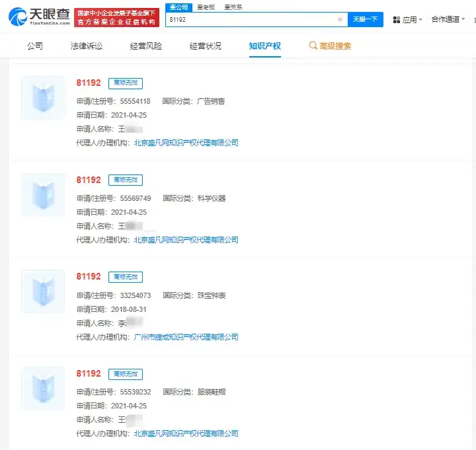Click registration number 55554118
The height and width of the screenshot is (450, 476).
[x=136, y=101]
